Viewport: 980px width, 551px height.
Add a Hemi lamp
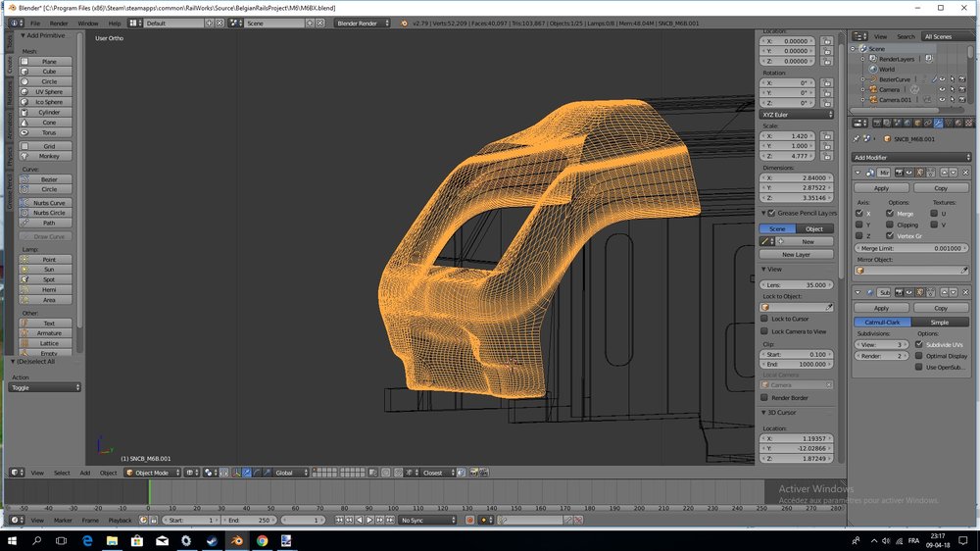(45, 289)
